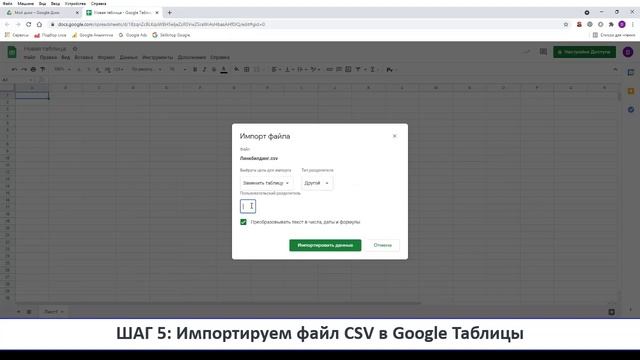Viewport: 640px width, 360px height.
Task: Add a new sheet with the plus
Action: [18, 312]
